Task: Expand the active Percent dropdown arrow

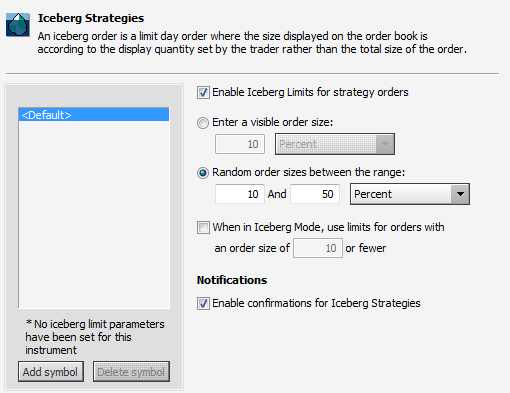Action: (460, 194)
